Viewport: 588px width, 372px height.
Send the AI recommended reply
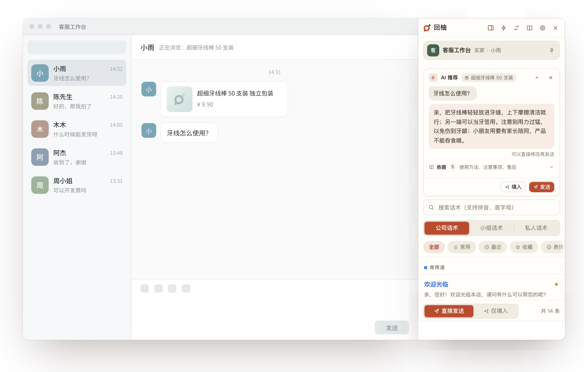point(542,187)
